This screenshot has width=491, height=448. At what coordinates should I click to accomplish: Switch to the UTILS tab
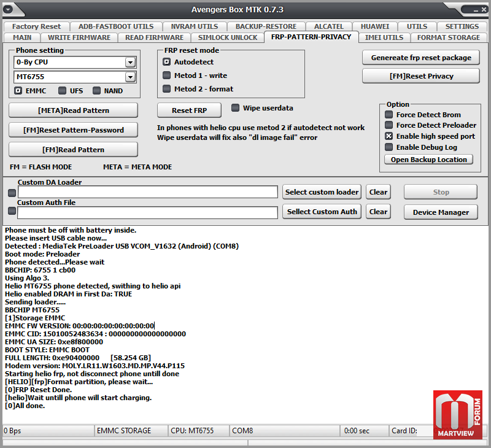coord(417,26)
